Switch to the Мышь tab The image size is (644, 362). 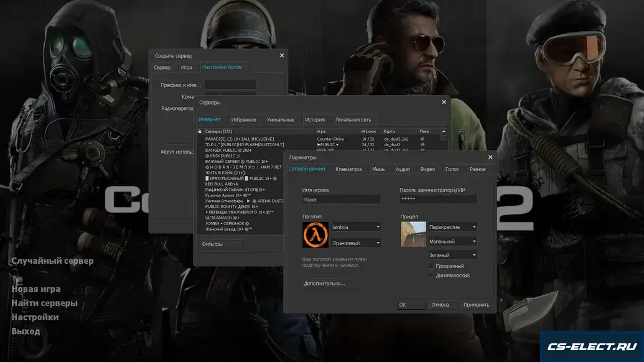tap(378, 169)
